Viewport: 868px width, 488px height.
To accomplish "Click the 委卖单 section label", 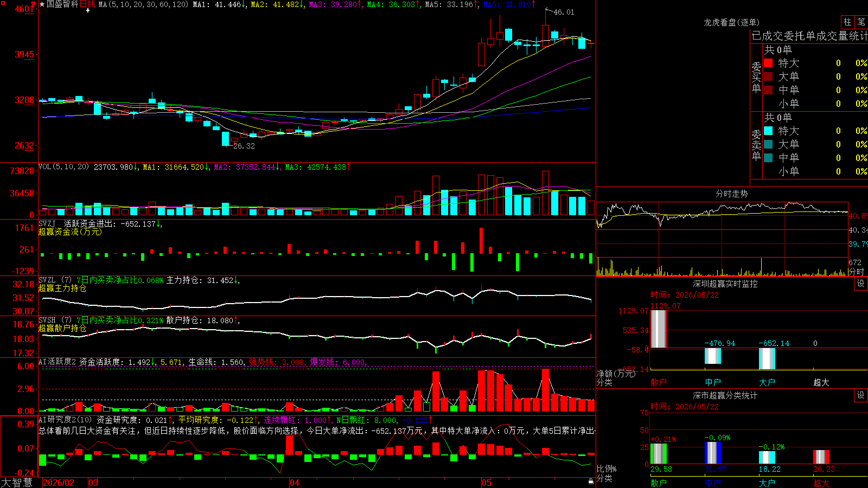I will [x=756, y=145].
